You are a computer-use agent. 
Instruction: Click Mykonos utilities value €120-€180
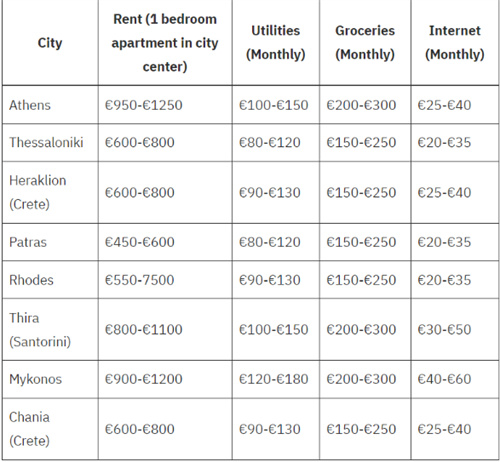tap(276, 379)
